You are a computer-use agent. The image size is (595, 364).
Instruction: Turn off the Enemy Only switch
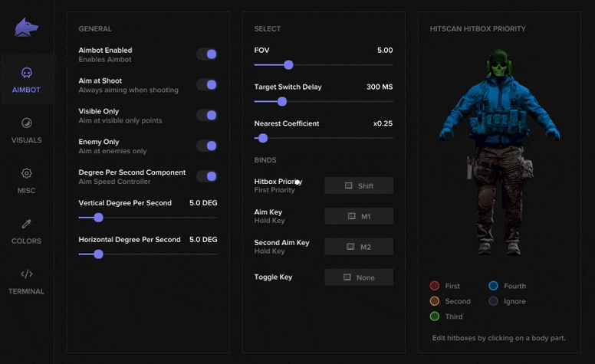click(207, 146)
